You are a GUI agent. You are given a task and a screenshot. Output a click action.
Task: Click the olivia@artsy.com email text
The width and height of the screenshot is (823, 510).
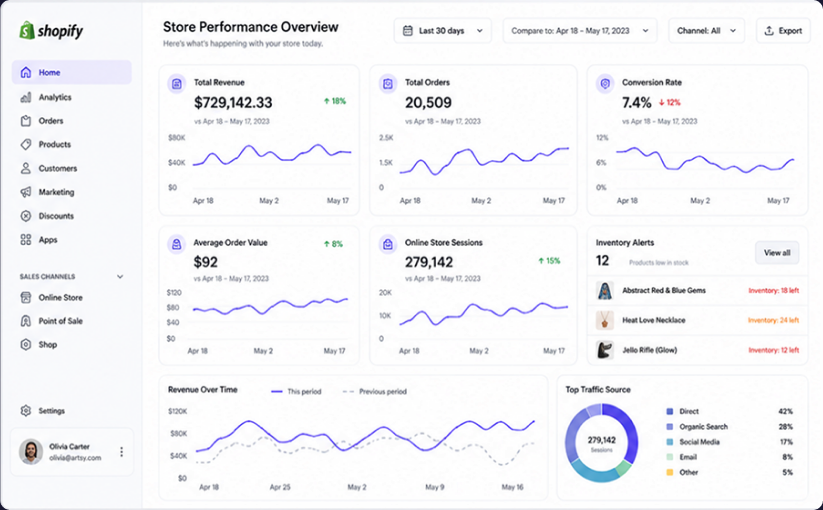75,458
